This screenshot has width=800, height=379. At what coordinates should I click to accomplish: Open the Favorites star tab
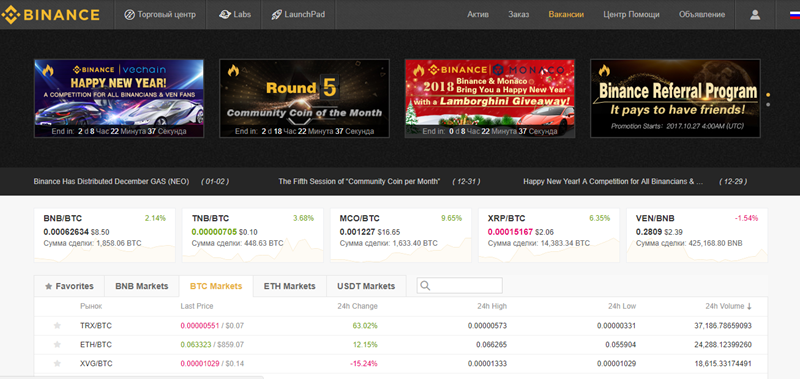(69, 286)
